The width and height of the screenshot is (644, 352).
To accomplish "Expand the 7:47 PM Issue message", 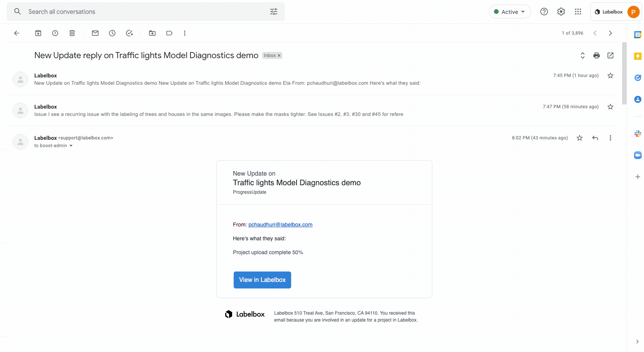I will 310,111.
